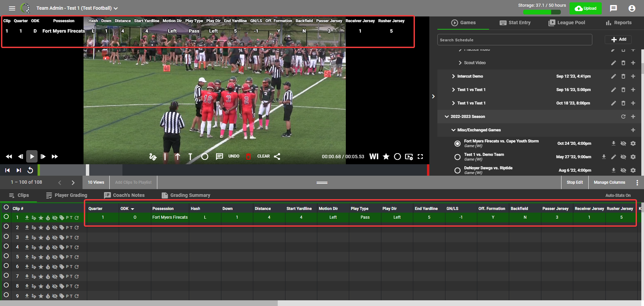
Task: Select the Fort Myers Firecats vs. Cape Youth Storm game
Action: [457, 143]
